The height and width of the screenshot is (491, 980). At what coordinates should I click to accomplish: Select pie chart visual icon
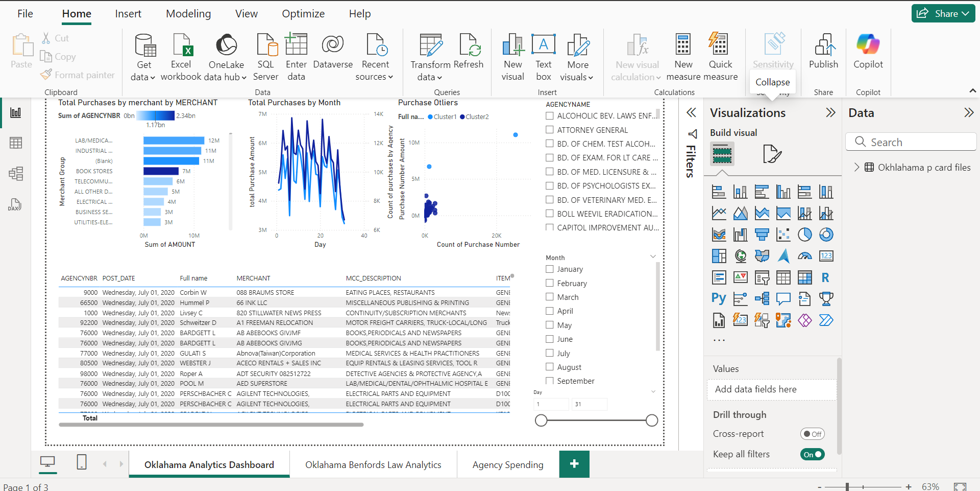click(804, 235)
